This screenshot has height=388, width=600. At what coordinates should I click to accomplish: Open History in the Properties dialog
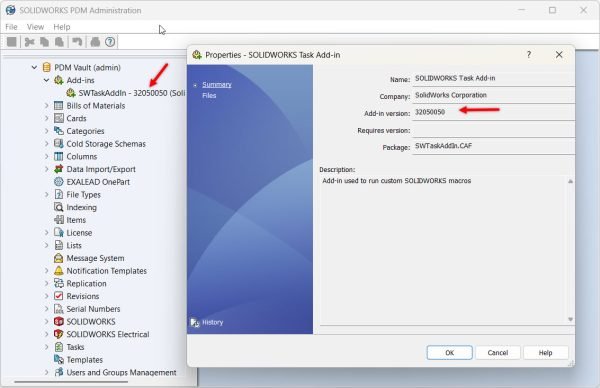click(x=212, y=322)
